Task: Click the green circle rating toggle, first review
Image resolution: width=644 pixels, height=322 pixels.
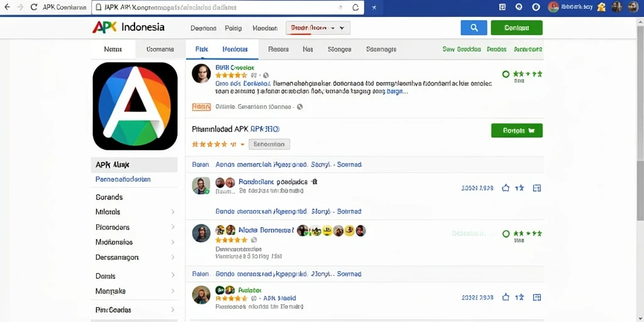Action: [x=506, y=74]
